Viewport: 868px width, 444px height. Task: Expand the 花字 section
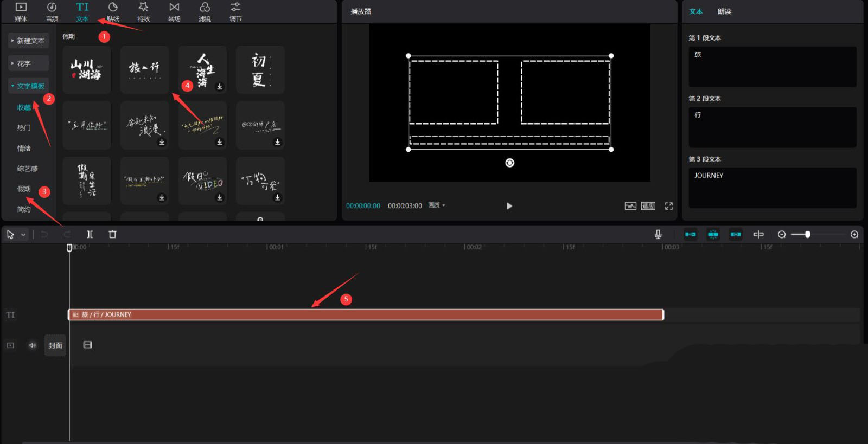(28, 63)
